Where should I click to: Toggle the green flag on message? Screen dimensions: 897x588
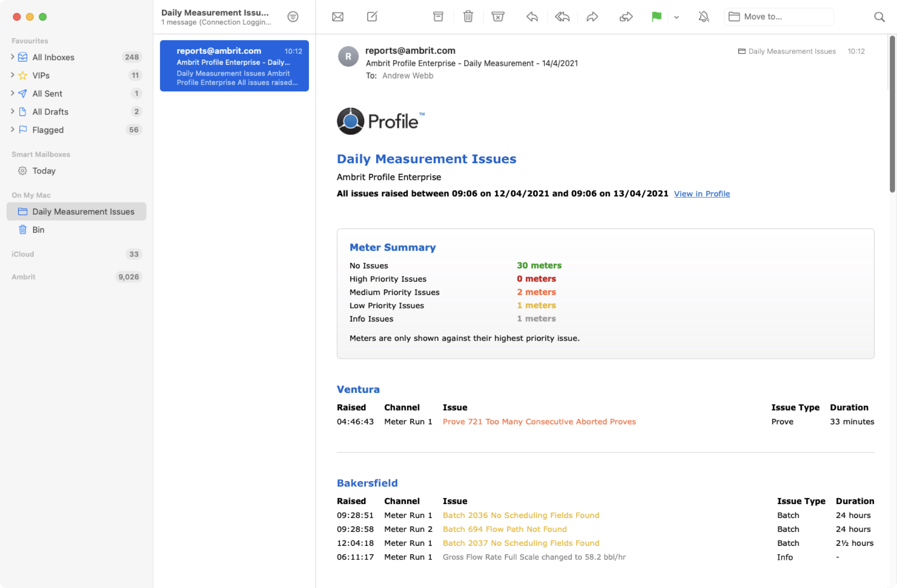click(x=656, y=17)
